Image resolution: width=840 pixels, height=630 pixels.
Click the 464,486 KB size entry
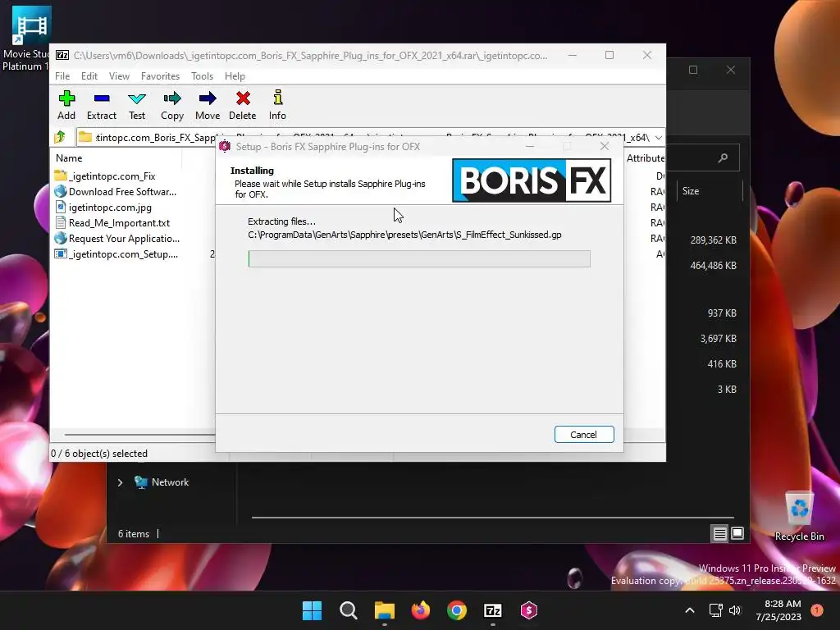point(713,265)
